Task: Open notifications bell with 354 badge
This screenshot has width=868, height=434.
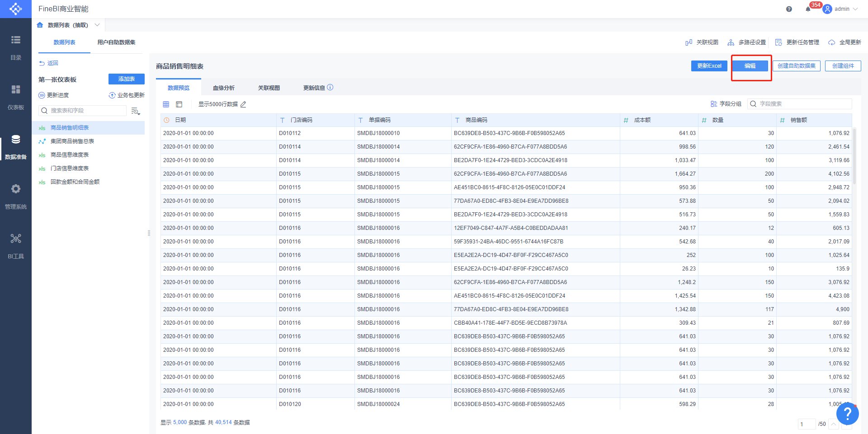Action: coord(808,9)
